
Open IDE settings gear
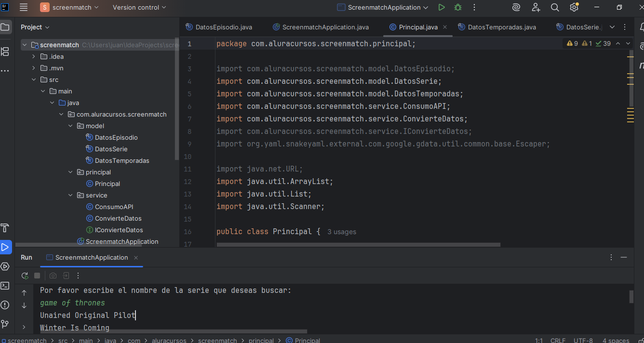[574, 7]
